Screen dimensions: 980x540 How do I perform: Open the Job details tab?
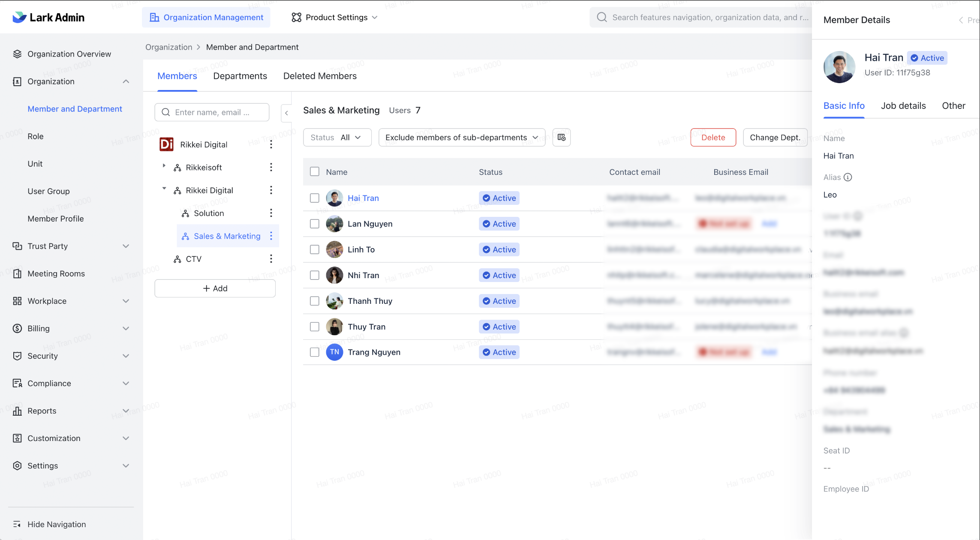[x=903, y=106]
